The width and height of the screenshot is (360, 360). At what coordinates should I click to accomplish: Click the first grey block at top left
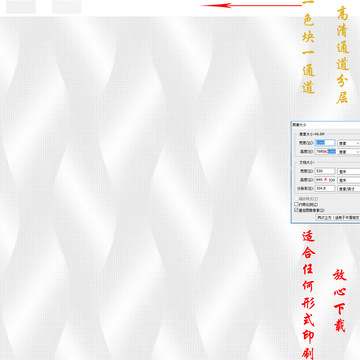[x=21, y=7]
